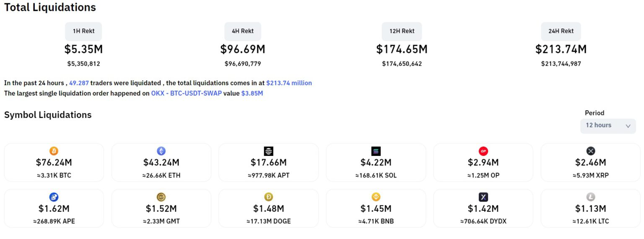The image size is (644, 239).
Task: Switch to the 24H Rekt tab
Action: click(561, 31)
